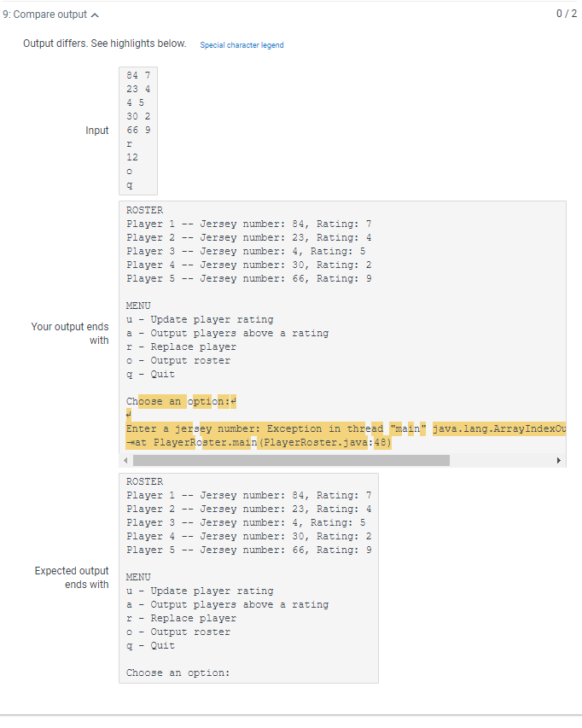Click 'Player 3' line in your output
Image resolution: width=582 pixels, height=728 pixels.
click(x=246, y=251)
